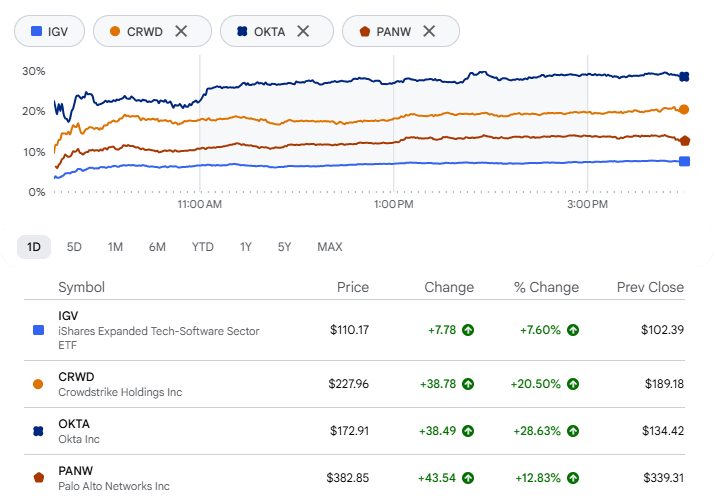The height and width of the screenshot is (501, 715).
Task: Click the 30% y-axis label
Action: pos(34,71)
